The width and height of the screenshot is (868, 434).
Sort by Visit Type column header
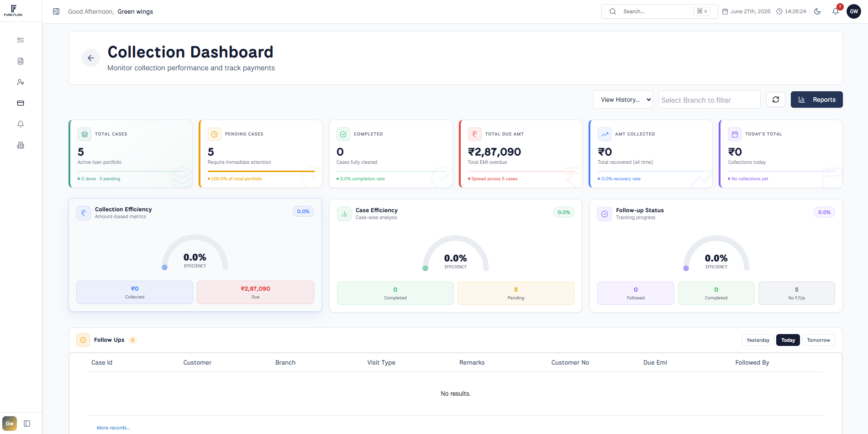coord(381,362)
